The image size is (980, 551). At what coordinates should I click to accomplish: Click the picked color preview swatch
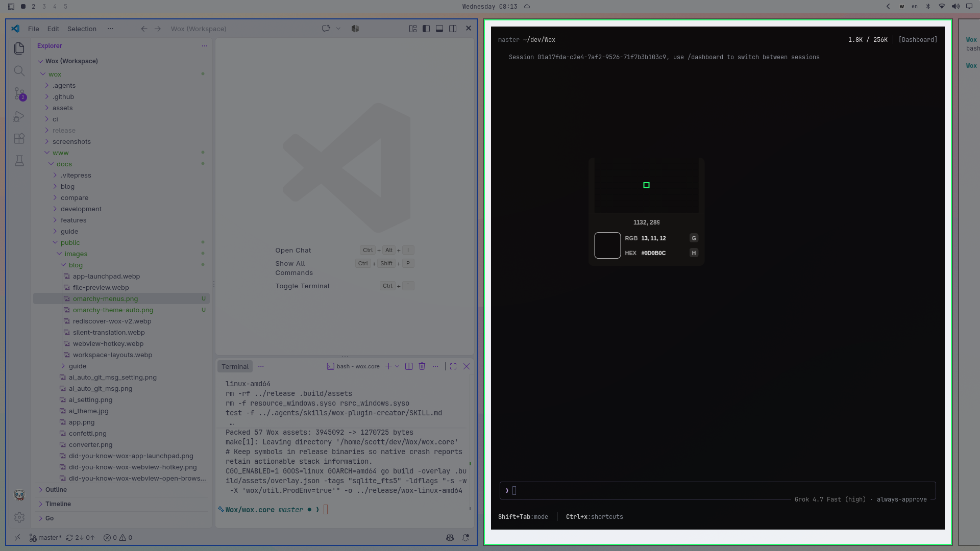[607, 245]
